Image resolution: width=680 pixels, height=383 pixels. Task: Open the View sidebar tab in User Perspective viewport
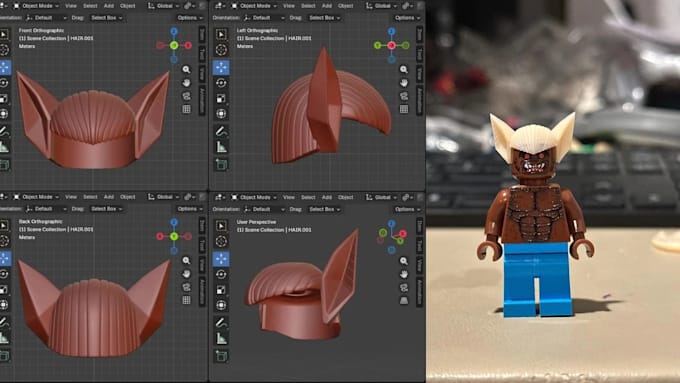click(420, 264)
